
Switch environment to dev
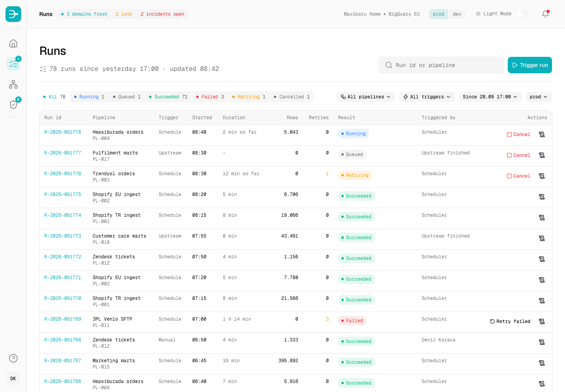coord(457,14)
